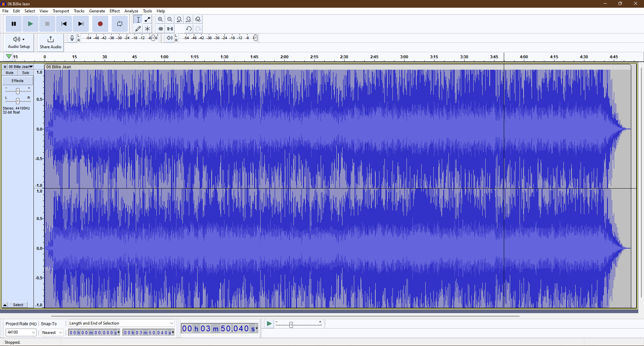Click the Share Audio button
The image size is (644, 346).
coord(51,42)
